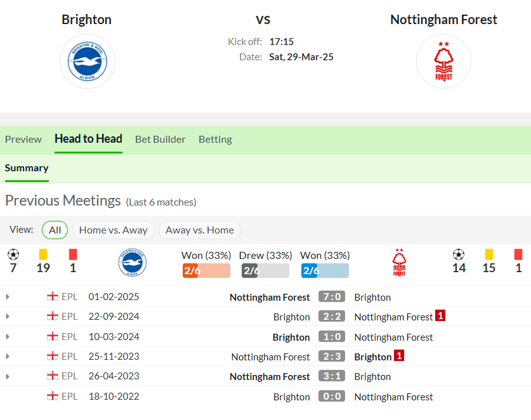
Task: Select the All view filter
Action: [55, 230]
